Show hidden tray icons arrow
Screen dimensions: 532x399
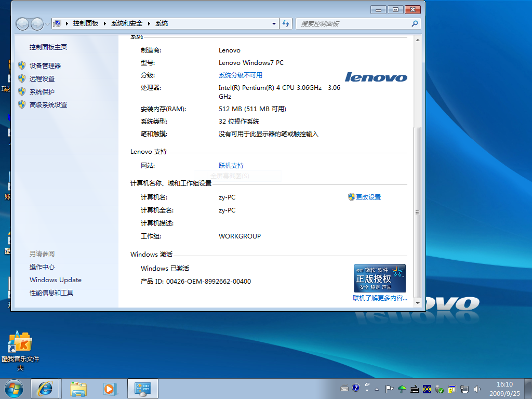pos(377,389)
